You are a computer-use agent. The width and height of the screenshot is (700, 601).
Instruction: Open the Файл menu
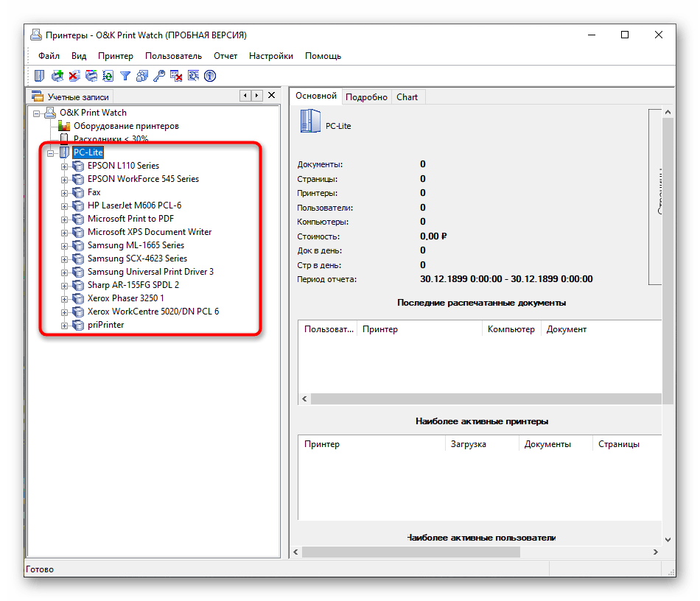click(x=49, y=56)
